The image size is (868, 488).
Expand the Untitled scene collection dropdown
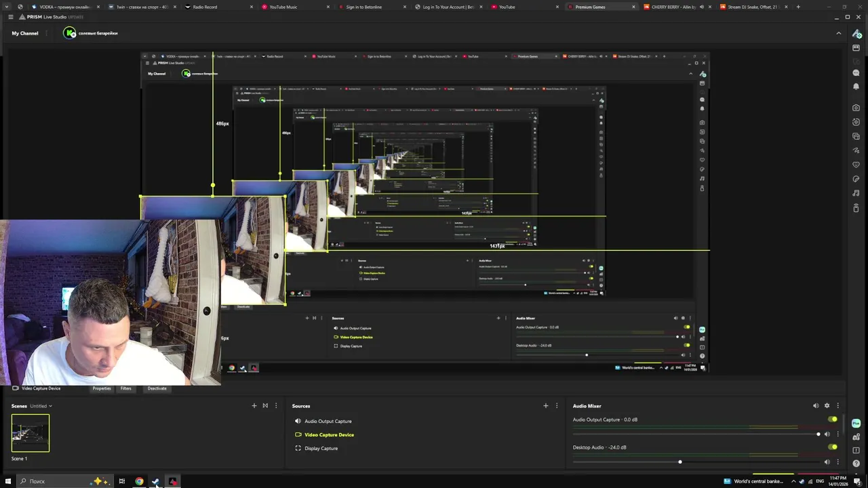pos(41,406)
